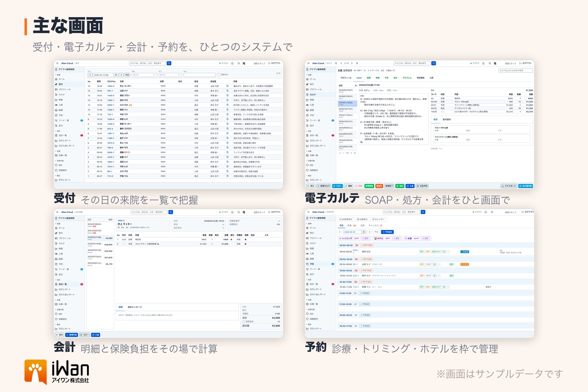Click the 処方箋印刷 button in カルテ footer
Screen dimensions: 588x392
[x=526, y=186]
